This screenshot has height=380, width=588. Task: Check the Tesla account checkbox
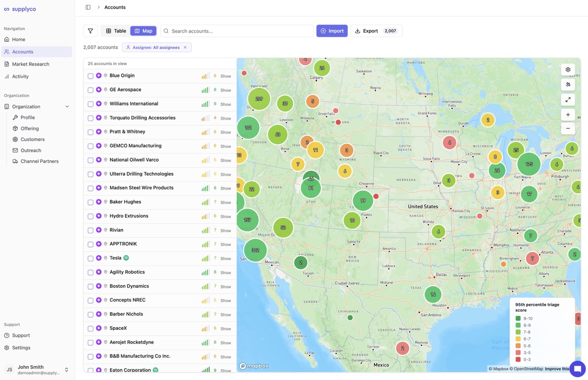point(90,258)
